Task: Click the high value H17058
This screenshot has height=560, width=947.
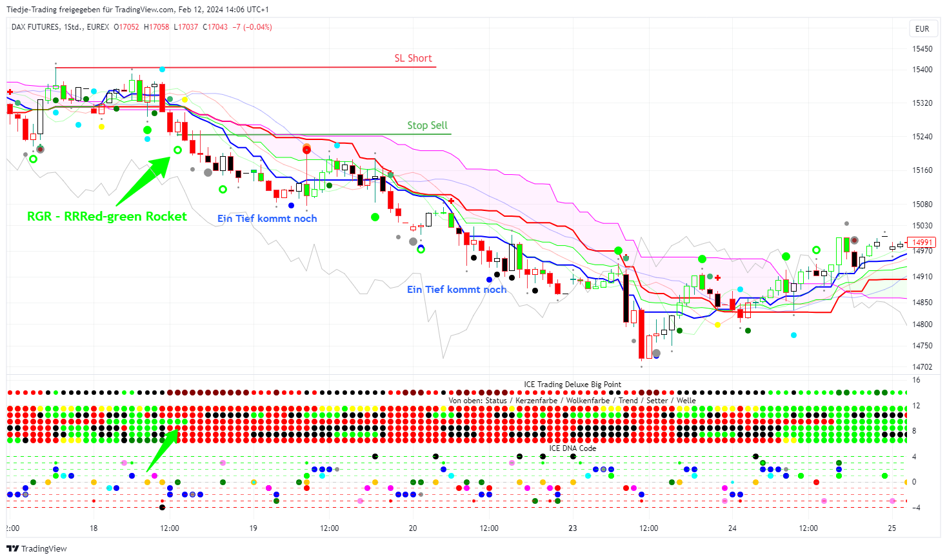Action: pos(156,27)
